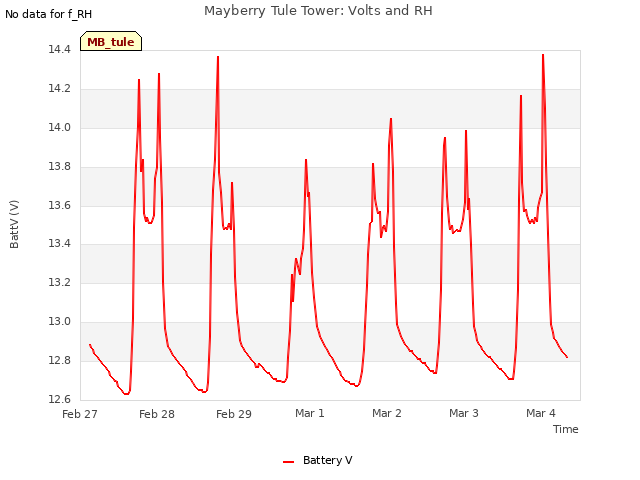Viewport: 640px width, 480px height.
Task: Click the Feb 27 axis label
Action: (80, 414)
